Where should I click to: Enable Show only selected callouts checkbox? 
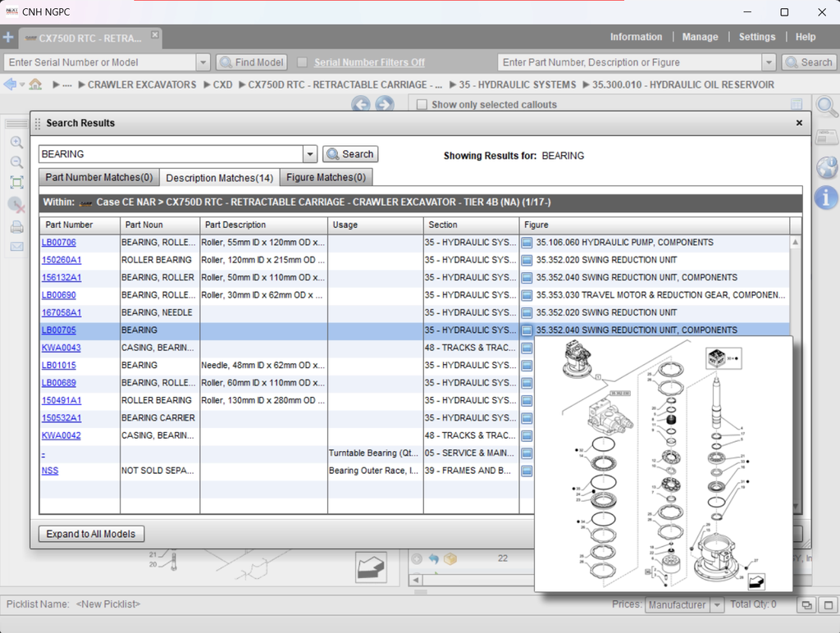click(x=422, y=104)
